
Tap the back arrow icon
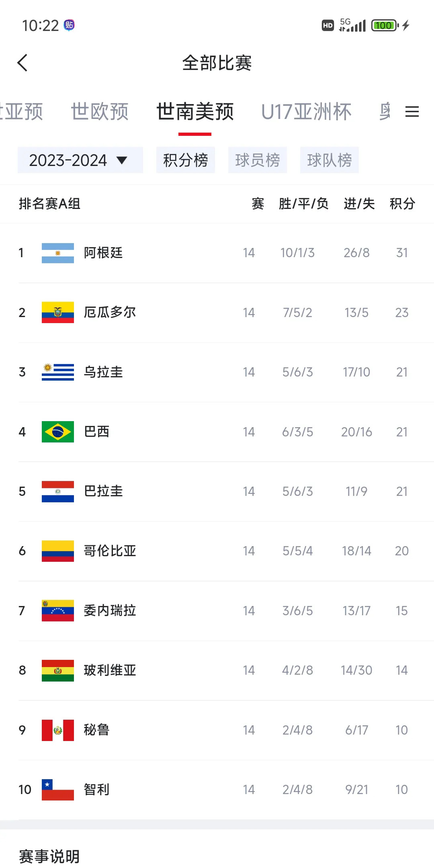23,63
